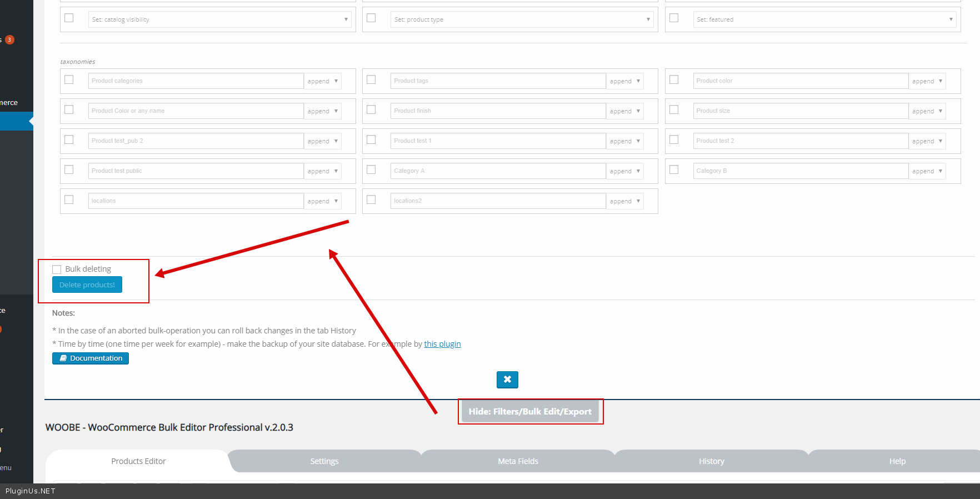The image size is (980, 499).
Task: Switch to the Products Editor tab
Action: tap(138, 461)
